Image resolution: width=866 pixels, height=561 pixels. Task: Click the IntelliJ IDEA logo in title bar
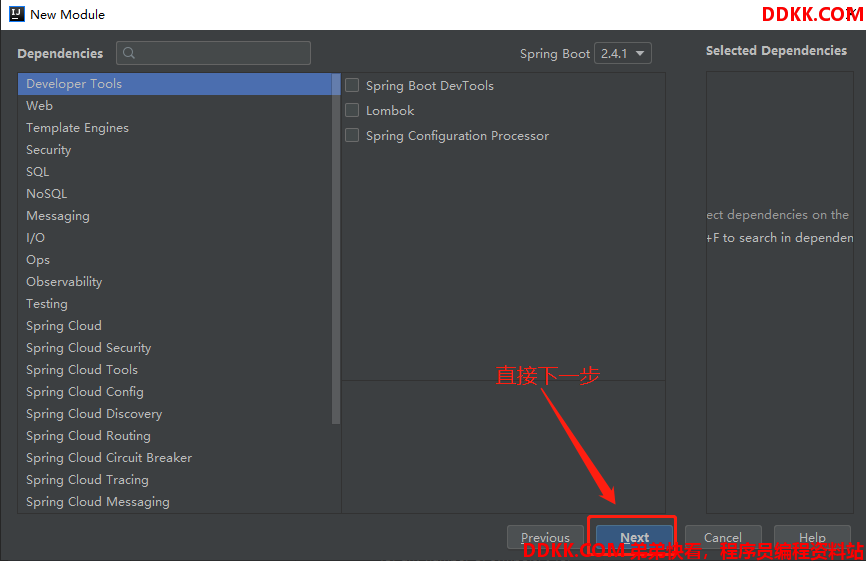(x=17, y=14)
